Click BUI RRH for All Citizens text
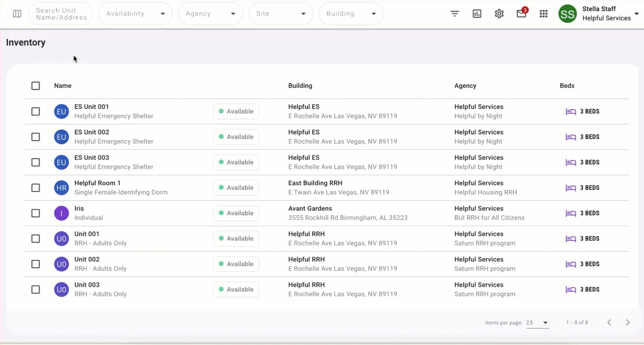644x345 pixels. click(489, 218)
